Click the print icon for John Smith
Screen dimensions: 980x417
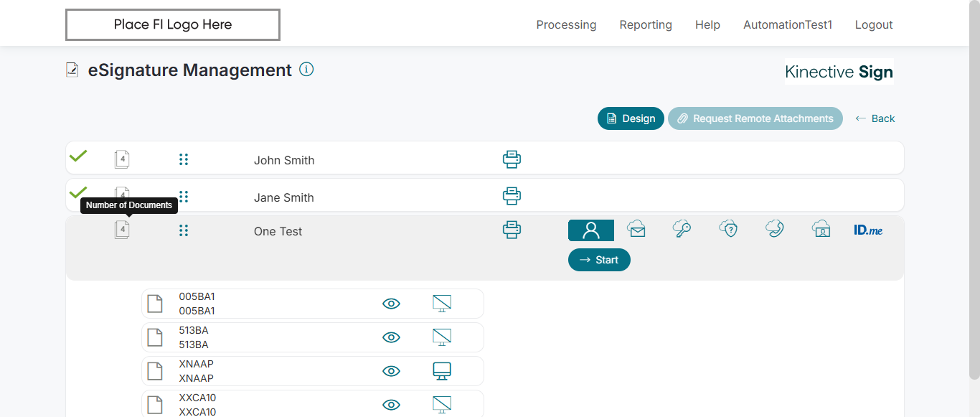[x=512, y=159]
